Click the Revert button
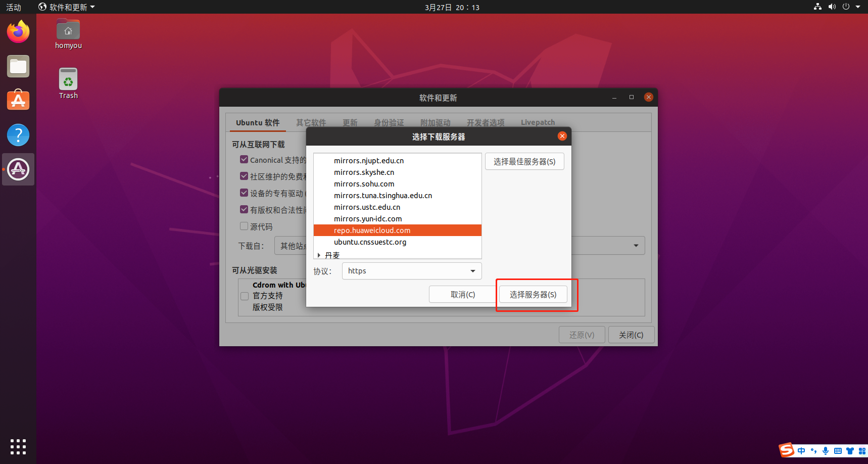This screenshot has height=464, width=868. click(582, 335)
